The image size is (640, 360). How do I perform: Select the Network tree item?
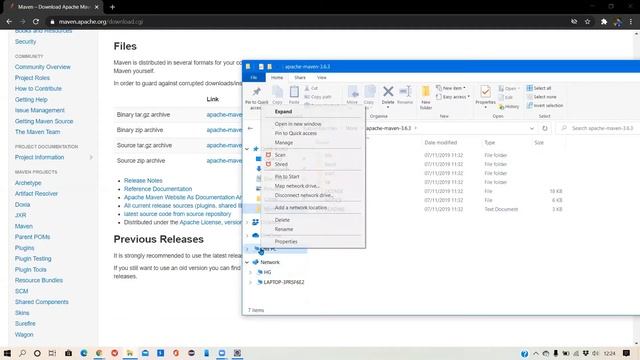(x=270, y=262)
